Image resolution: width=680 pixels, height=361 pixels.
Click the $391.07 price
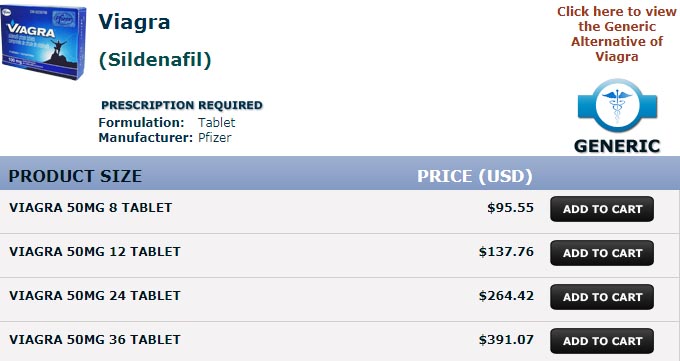tap(506, 339)
